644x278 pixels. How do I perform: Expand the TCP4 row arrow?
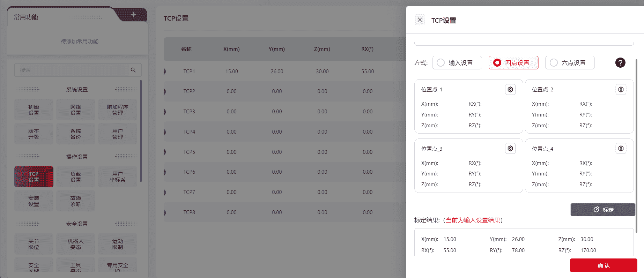click(165, 132)
